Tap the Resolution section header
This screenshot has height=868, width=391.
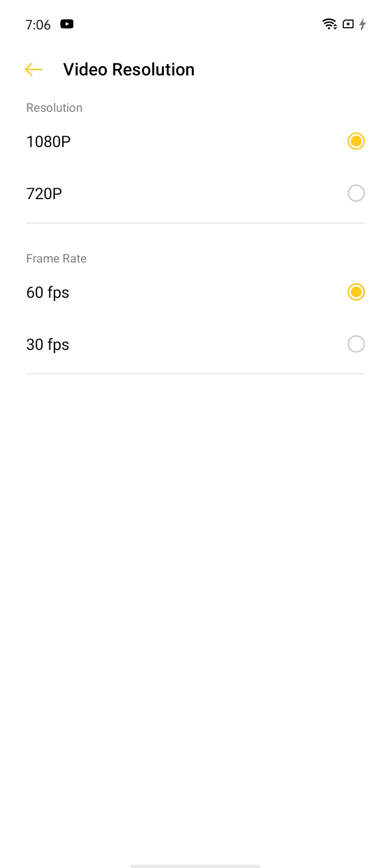(x=54, y=107)
